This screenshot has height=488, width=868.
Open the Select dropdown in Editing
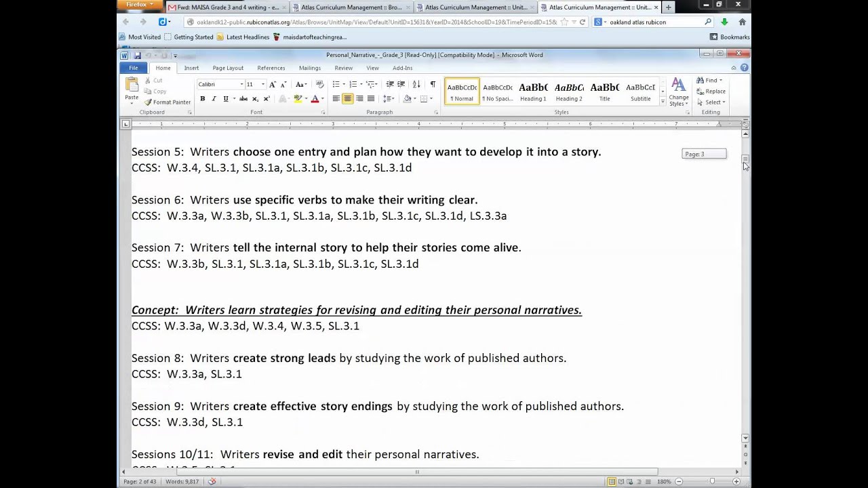(x=712, y=102)
